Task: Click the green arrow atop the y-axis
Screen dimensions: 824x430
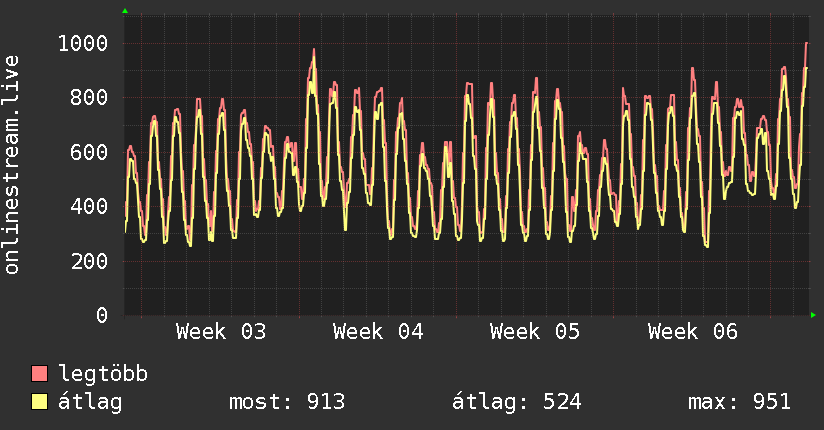Action: [125, 11]
